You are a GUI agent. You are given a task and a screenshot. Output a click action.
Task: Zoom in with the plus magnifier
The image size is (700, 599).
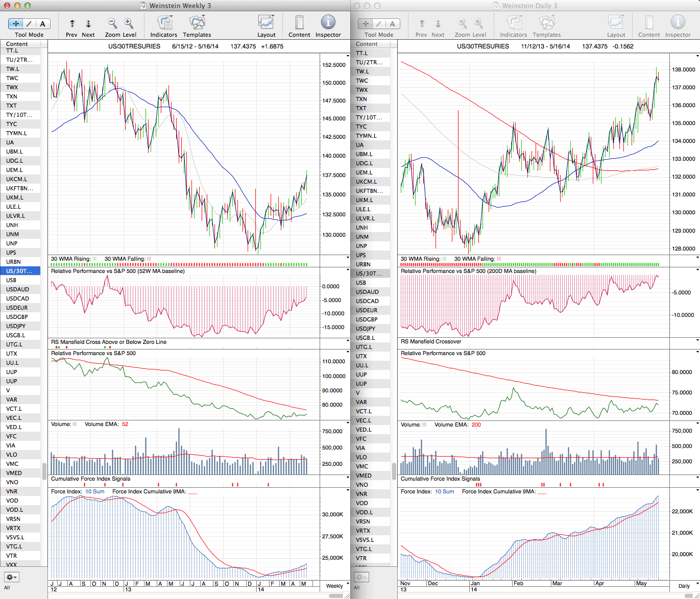(x=129, y=23)
